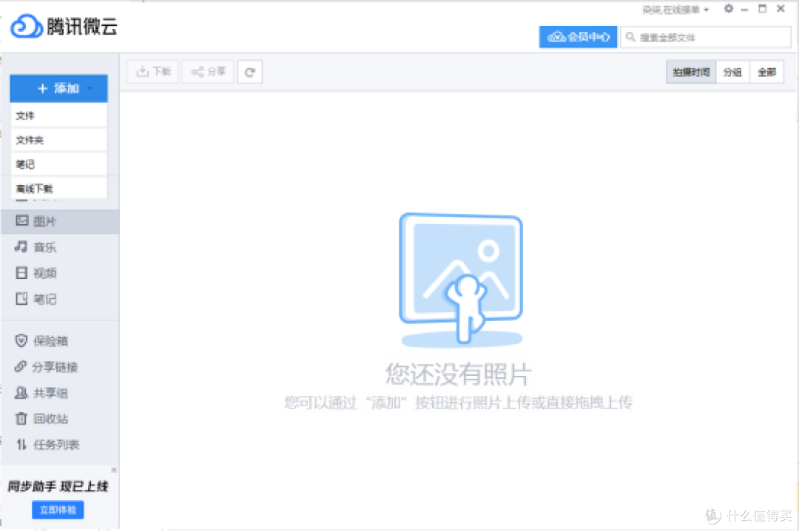Open the 笔记 notes icon in sidebar
The height and width of the screenshot is (532, 799).
[21, 299]
